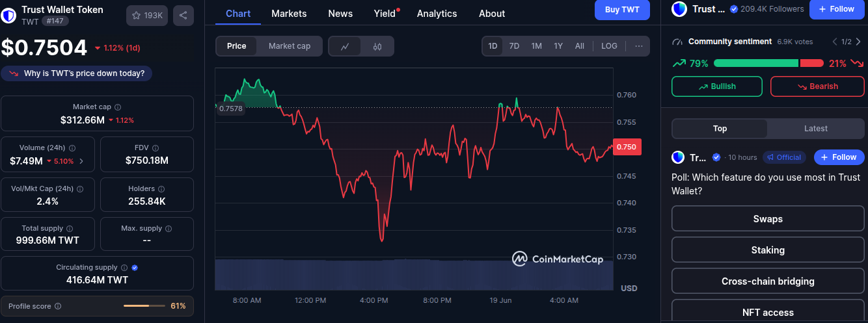868x323 pixels.
Task: Toggle chart to Market cap view
Action: pyautogui.click(x=289, y=46)
